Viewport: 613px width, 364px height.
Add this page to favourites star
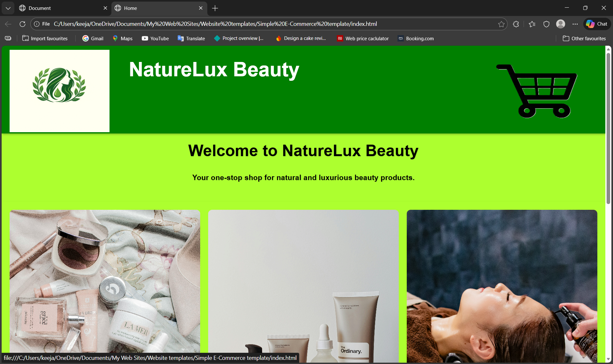(x=501, y=24)
